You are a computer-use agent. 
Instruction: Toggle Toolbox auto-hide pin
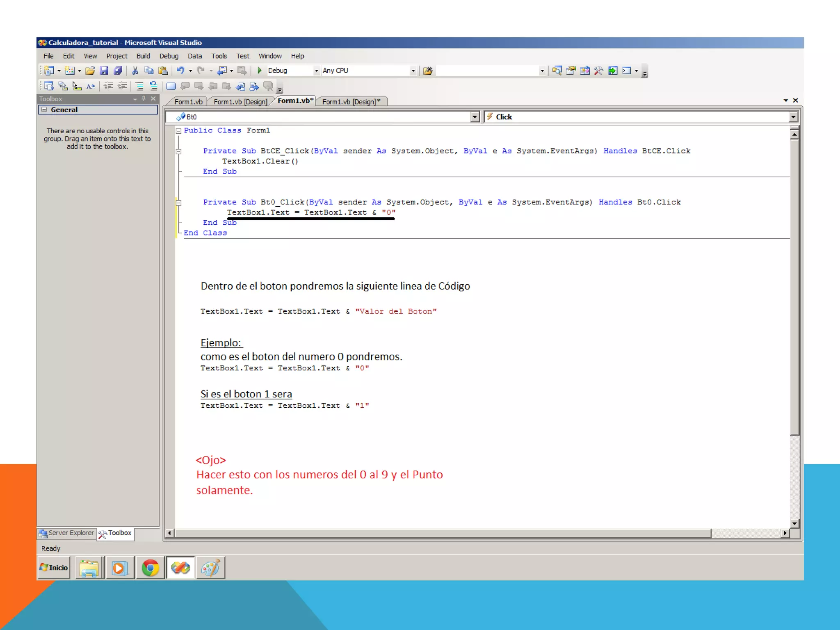pos(144,98)
